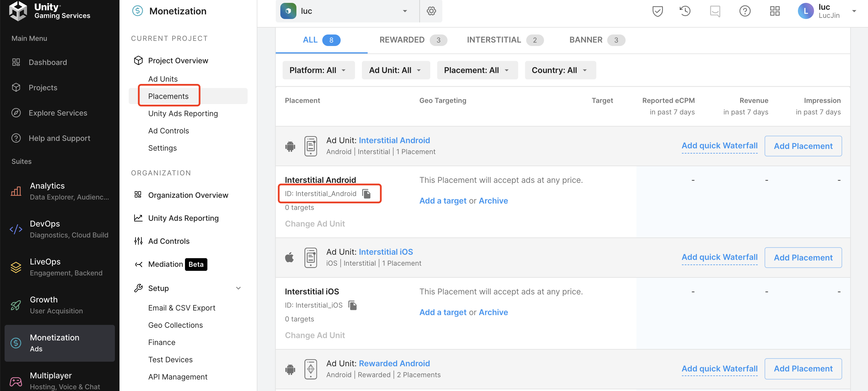868x391 pixels.
Task: Click the DevOps code brackets icon
Action: (x=16, y=229)
